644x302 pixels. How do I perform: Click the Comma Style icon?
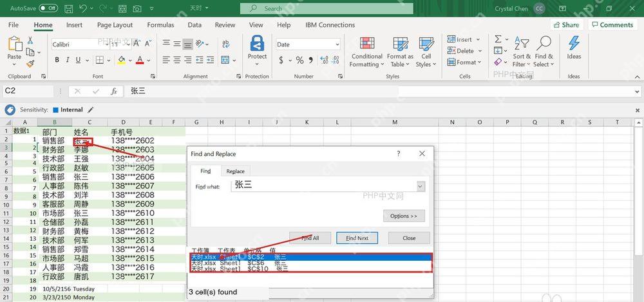(311, 61)
